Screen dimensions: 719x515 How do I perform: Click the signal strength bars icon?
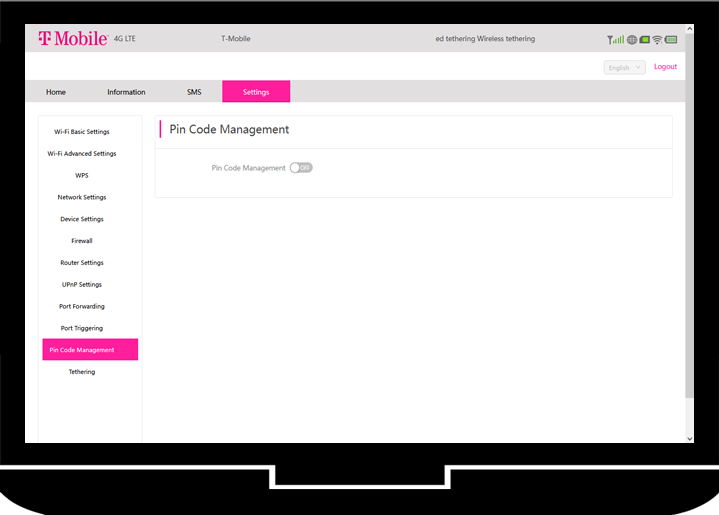[x=615, y=40]
